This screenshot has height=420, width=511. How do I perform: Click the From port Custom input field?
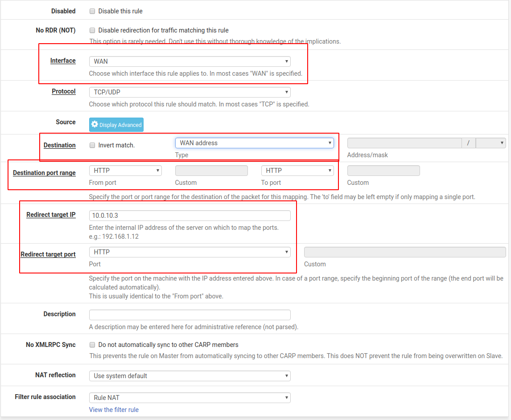pos(211,171)
